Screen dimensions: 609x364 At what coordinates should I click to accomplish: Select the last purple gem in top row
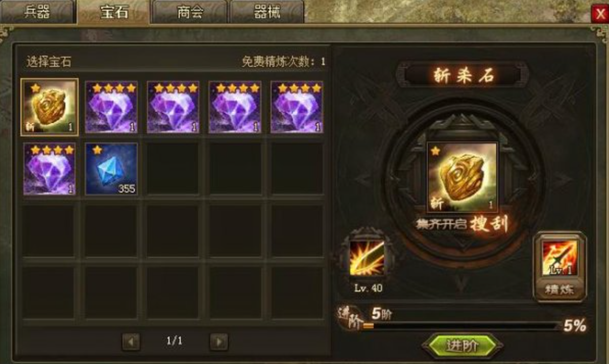297,107
